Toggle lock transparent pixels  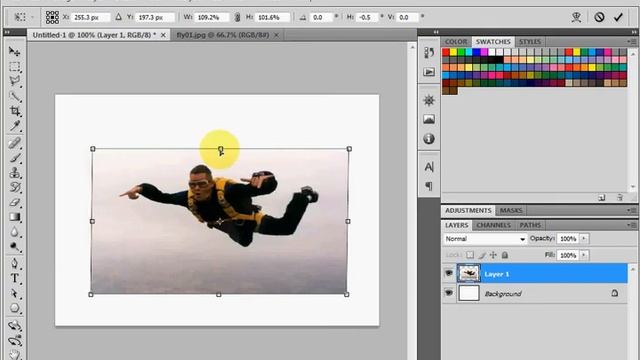click(470, 255)
